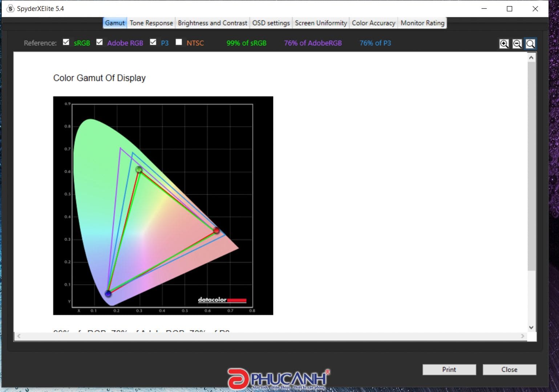The image size is (559, 392).
Task: Open the Tone Response tab
Action: point(151,23)
